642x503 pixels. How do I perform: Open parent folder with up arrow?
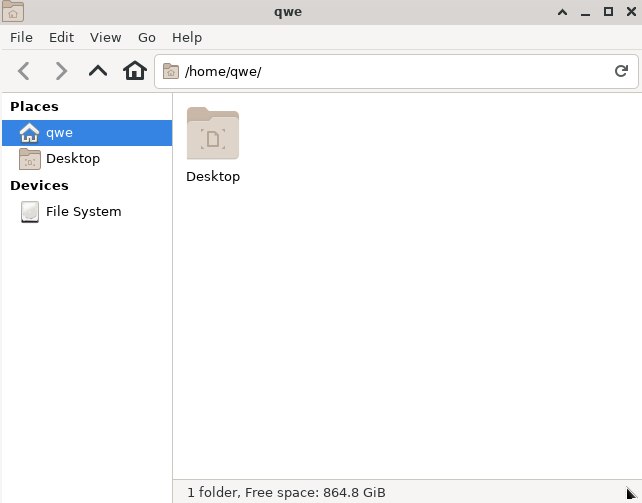(x=98, y=71)
